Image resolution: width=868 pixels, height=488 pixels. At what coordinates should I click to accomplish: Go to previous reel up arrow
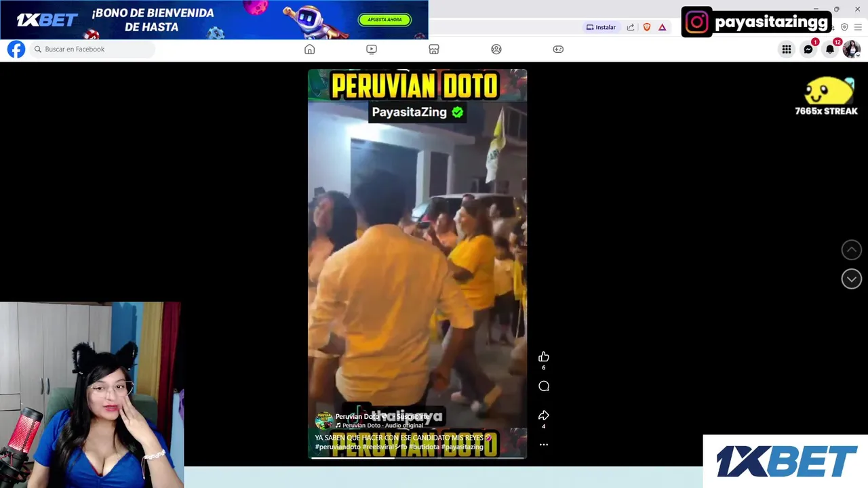click(851, 249)
